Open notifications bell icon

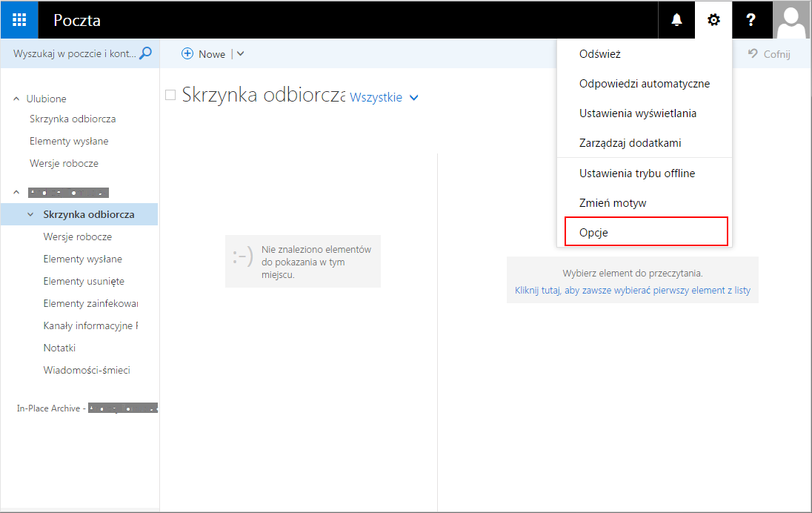click(676, 20)
